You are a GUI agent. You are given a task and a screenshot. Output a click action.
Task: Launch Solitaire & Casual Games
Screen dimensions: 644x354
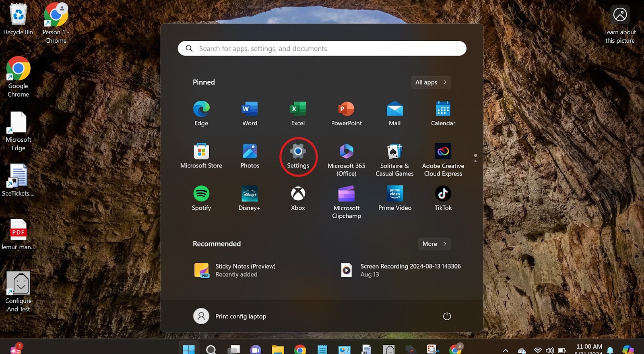pos(394,160)
